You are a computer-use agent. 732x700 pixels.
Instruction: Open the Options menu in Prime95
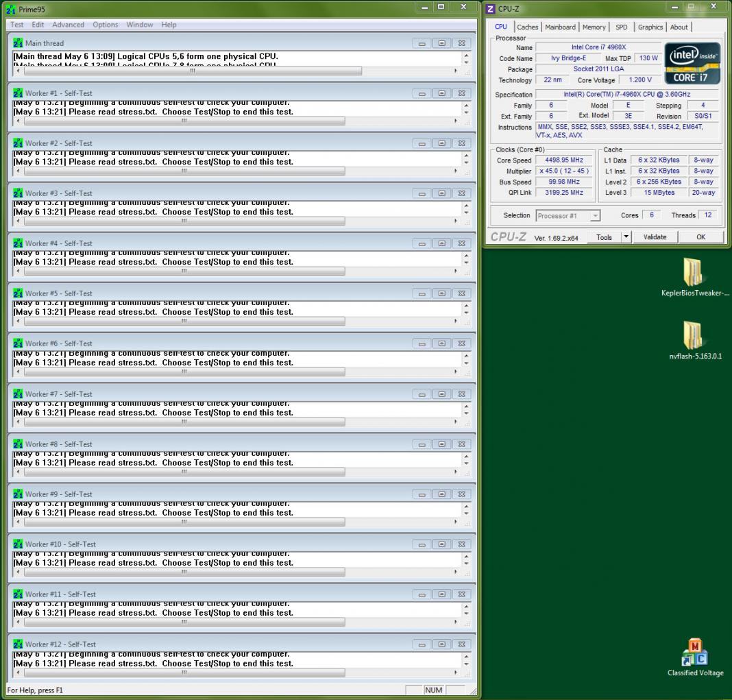(x=105, y=25)
